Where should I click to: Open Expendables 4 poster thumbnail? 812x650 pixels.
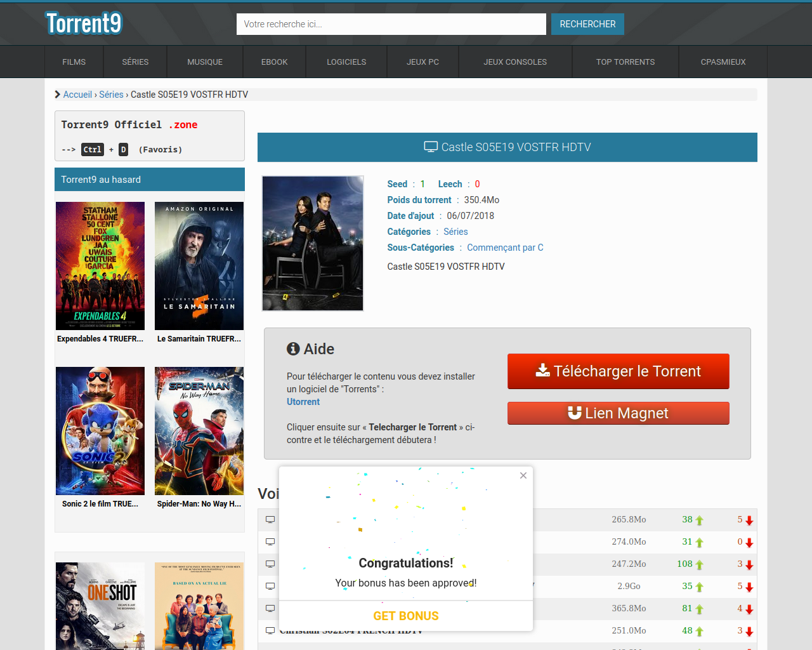(x=100, y=266)
